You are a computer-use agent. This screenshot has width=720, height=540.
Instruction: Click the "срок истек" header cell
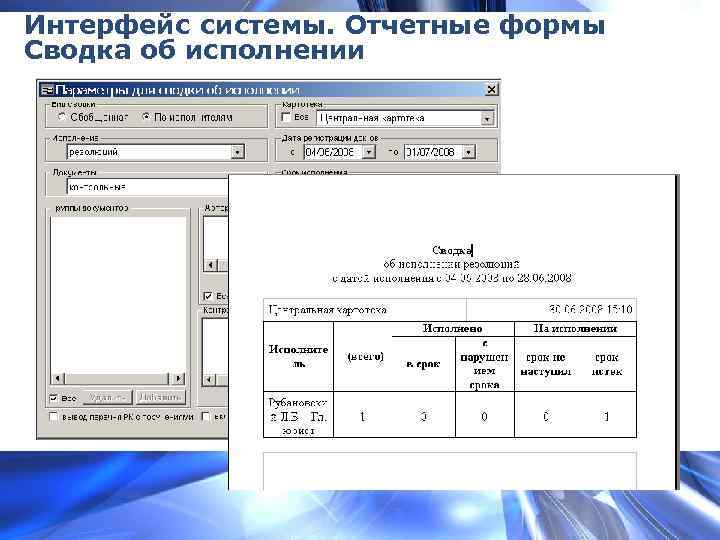[x=607, y=364]
